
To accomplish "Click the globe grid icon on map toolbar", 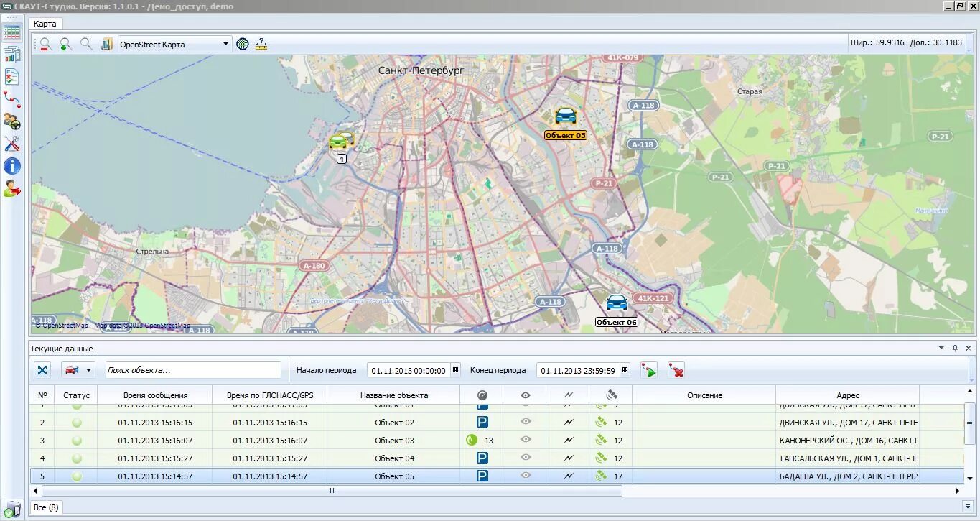I will click(243, 44).
